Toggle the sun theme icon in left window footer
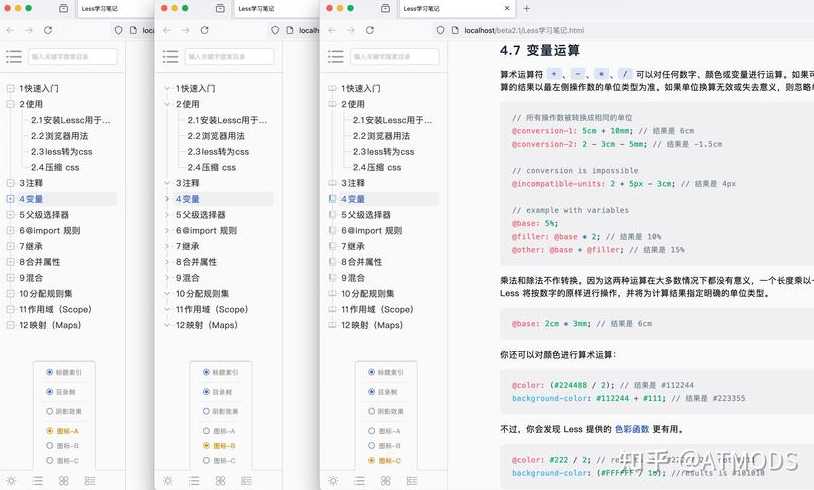This screenshot has width=814, height=490. click(x=11, y=481)
